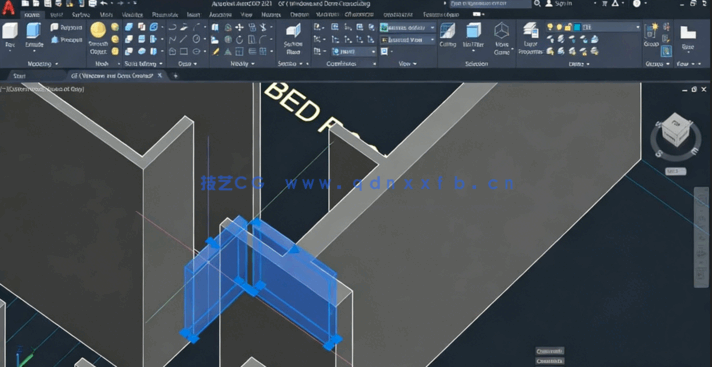The image size is (712, 367).
Task: Open the named UCS combo box
Action: 354,51
